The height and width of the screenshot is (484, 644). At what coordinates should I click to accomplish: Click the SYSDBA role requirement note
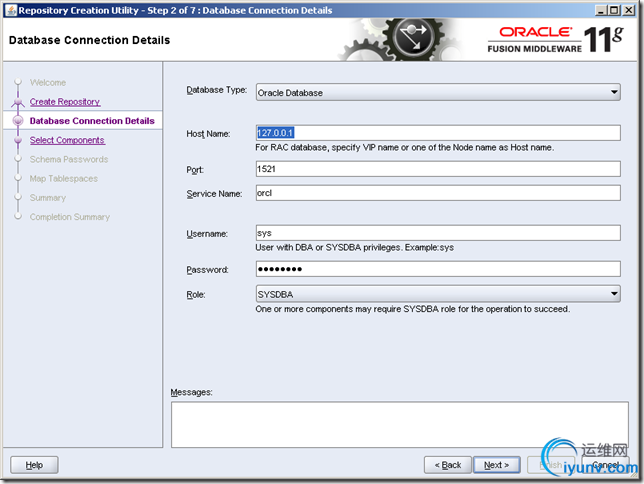(x=413, y=309)
